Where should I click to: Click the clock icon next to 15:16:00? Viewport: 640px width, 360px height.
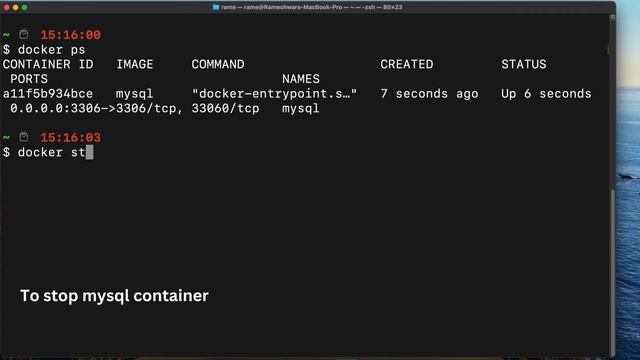(24, 35)
